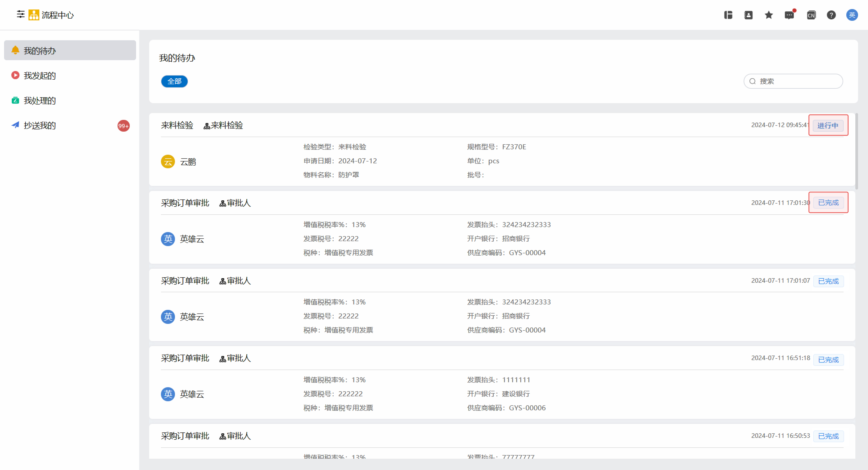Click 发票税号: 222222 text
The width and height of the screenshot is (868, 470).
333,394
